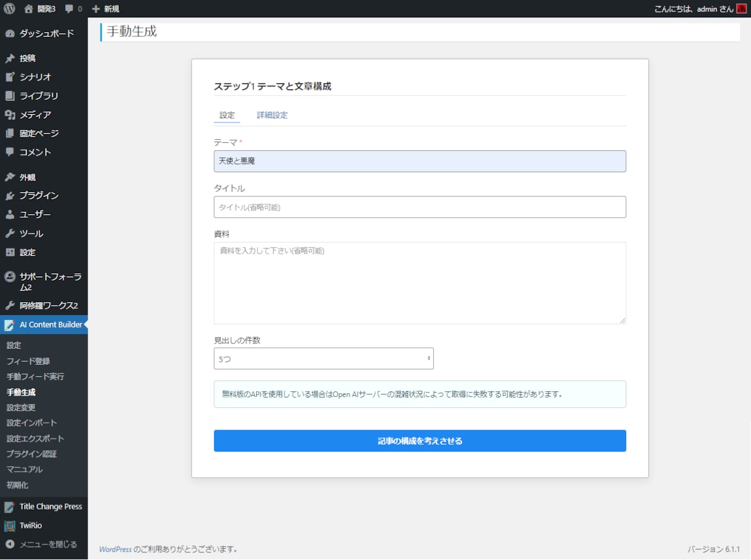Click the Title Change Press icon
Screen dimensions: 751x560
(9, 507)
